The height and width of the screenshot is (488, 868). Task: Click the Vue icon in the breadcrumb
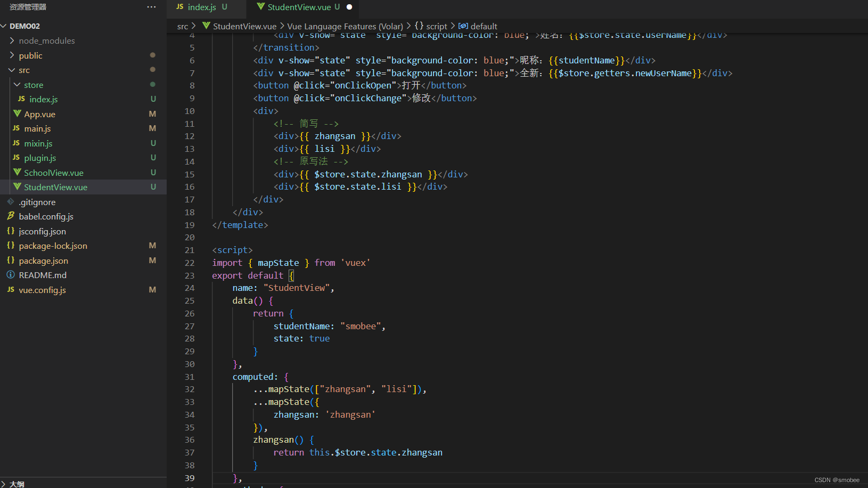pos(207,26)
